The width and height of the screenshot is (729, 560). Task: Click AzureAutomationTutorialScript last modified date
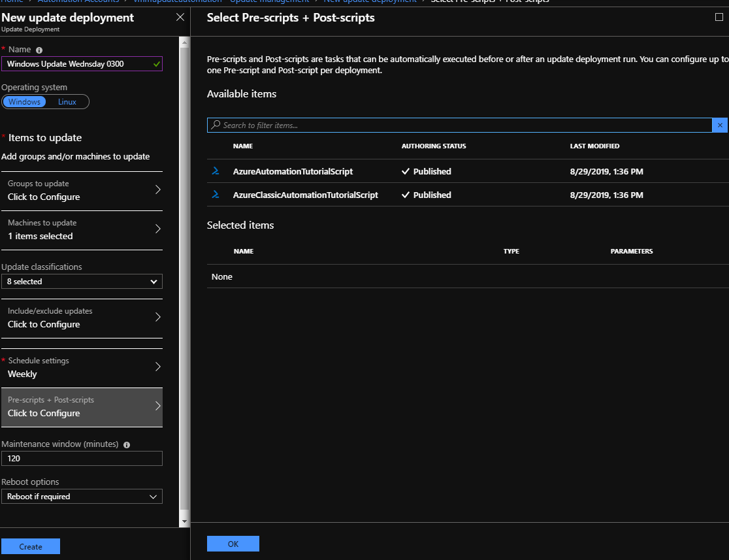pyautogui.click(x=607, y=171)
